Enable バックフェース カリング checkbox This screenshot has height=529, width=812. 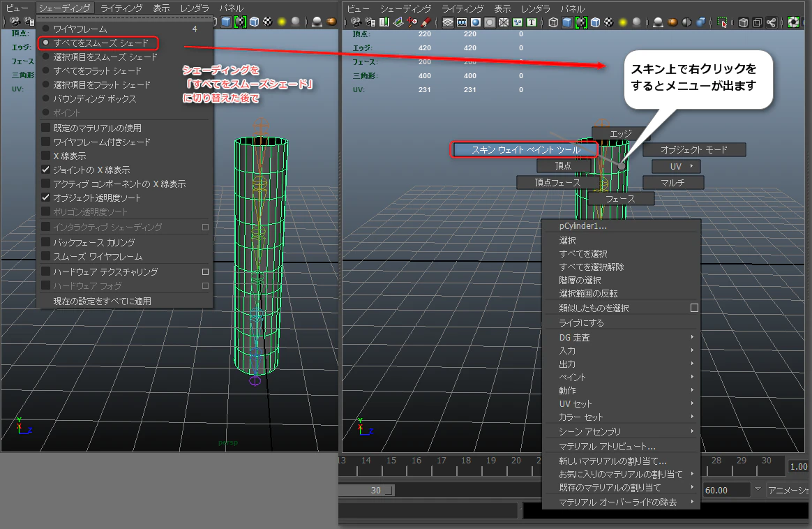(x=45, y=242)
